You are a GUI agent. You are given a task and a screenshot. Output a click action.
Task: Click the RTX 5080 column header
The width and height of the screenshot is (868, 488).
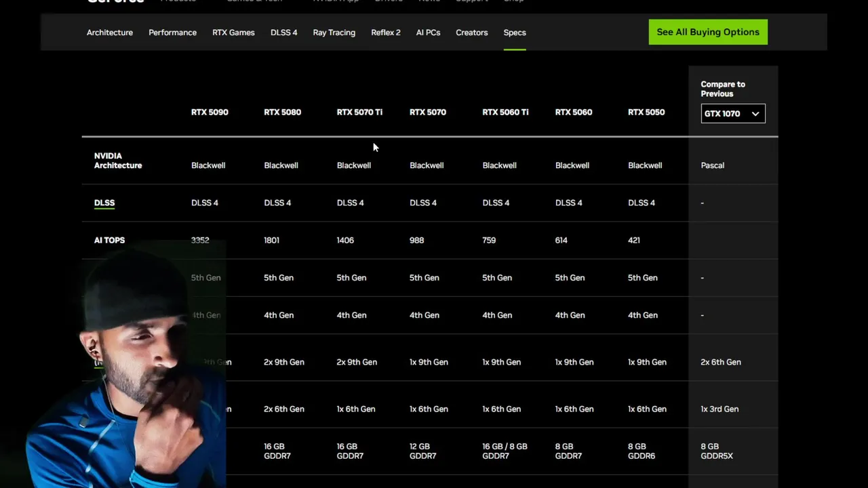tap(282, 112)
